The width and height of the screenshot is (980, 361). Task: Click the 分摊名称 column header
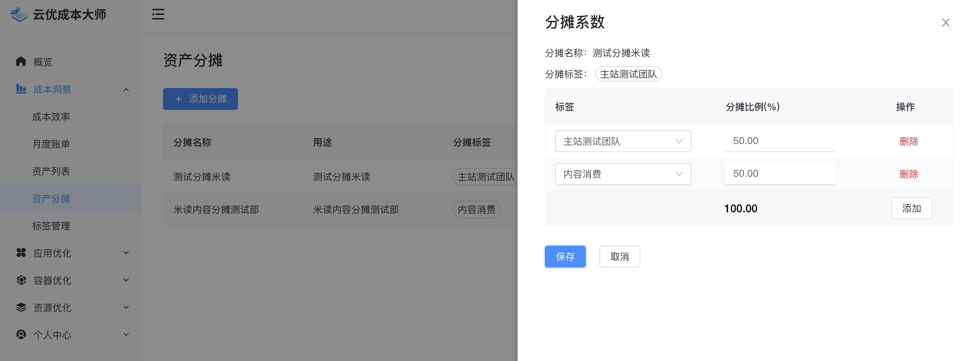(192, 142)
